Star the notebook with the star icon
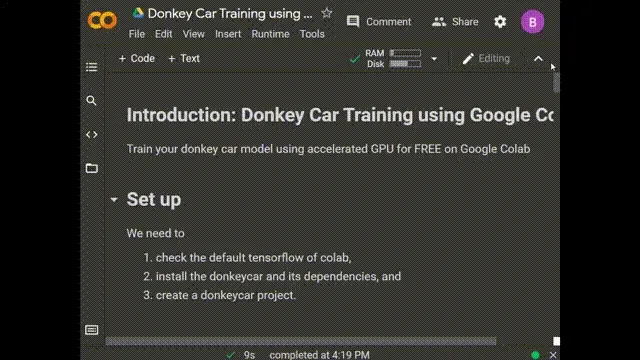 (x=327, y=13)
